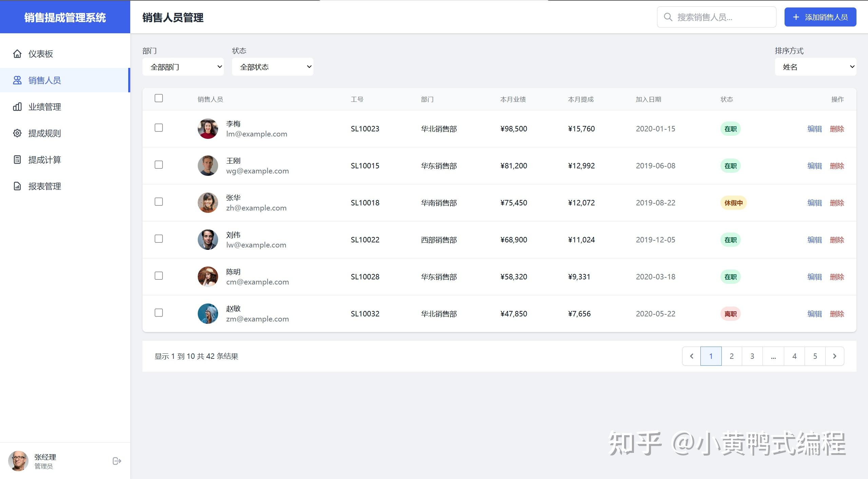Expand the 全部状态 status filter
Viewport: 868px width, 479px height.
point(273,67)
